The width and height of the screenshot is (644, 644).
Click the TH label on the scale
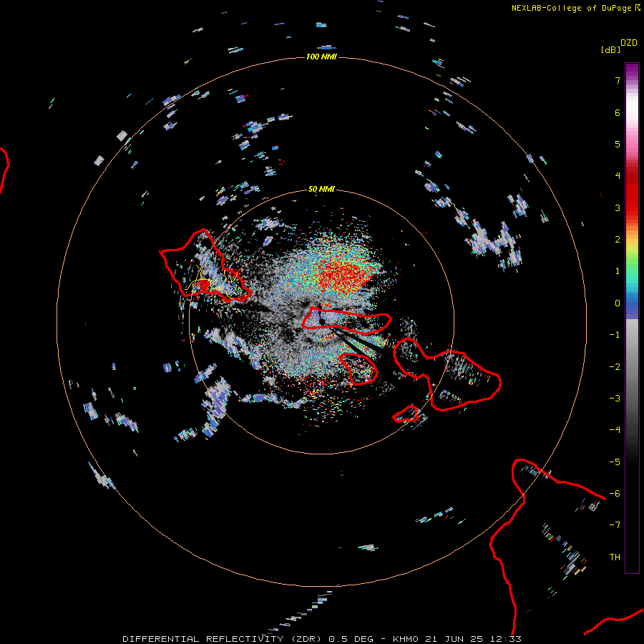[x=615, y=557]
